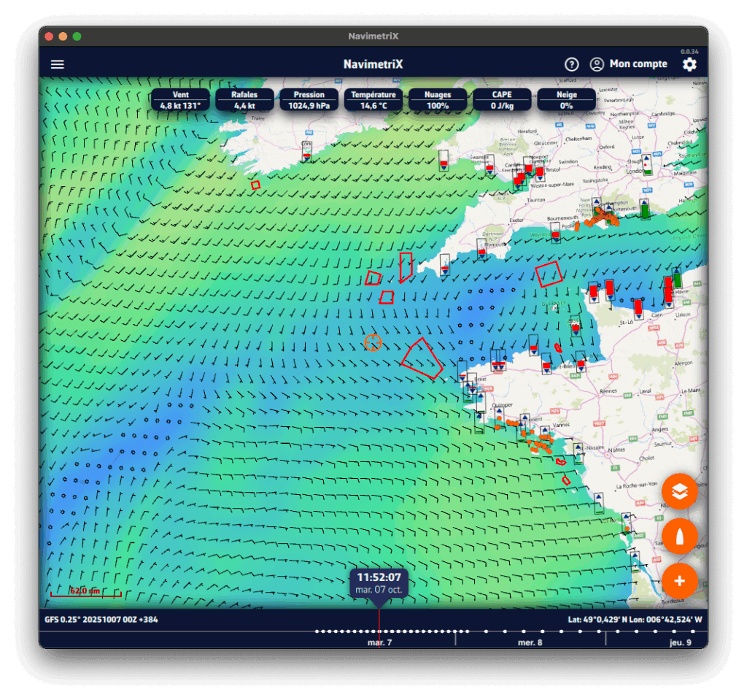Click the red timeline cursor time label

tap(379, 582)
